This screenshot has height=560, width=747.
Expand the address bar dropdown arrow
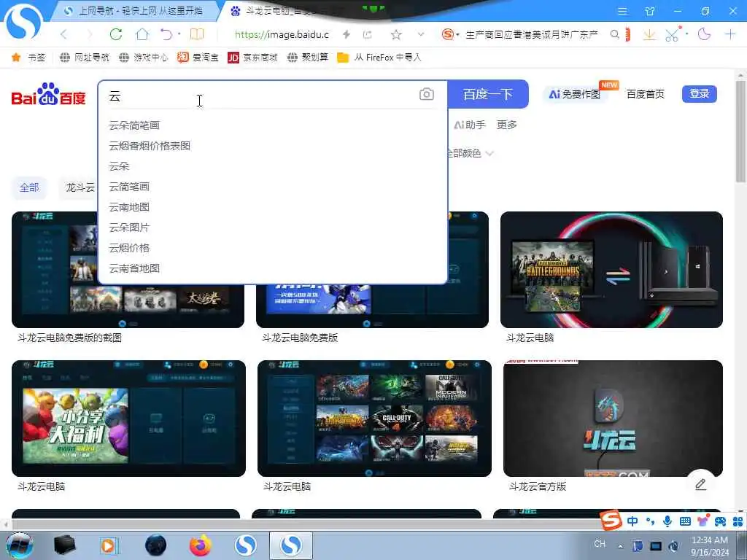coord(421,34)
